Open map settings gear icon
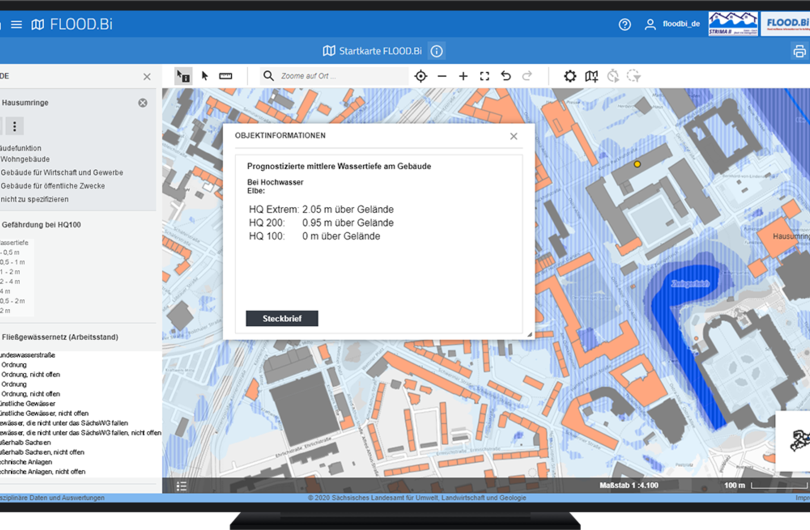The image size is (810, 530). [570, 76]
